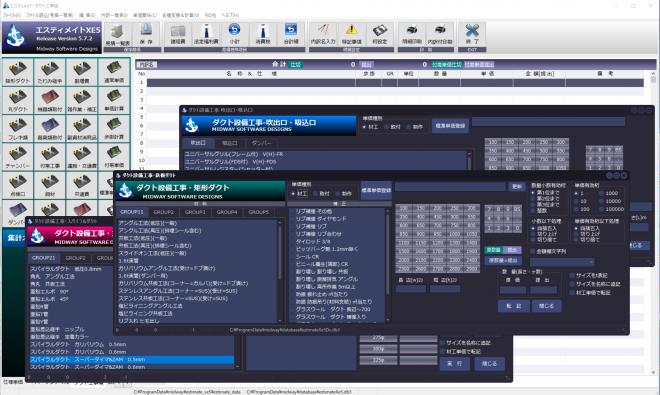
Task: Open the 諸経費 toolbar icon
Action: click(x=178, y=34)
